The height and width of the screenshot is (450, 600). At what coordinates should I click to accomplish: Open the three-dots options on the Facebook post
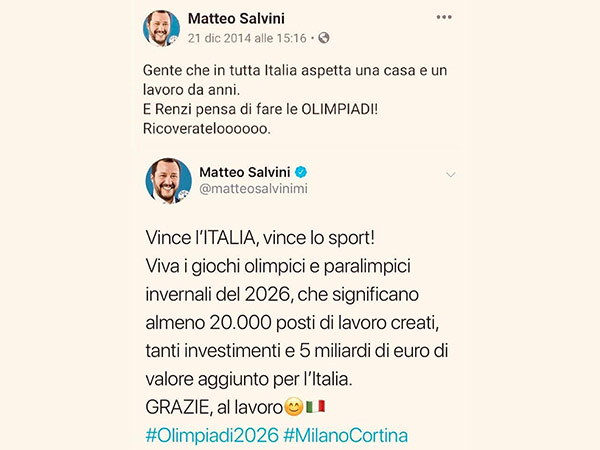443,17
